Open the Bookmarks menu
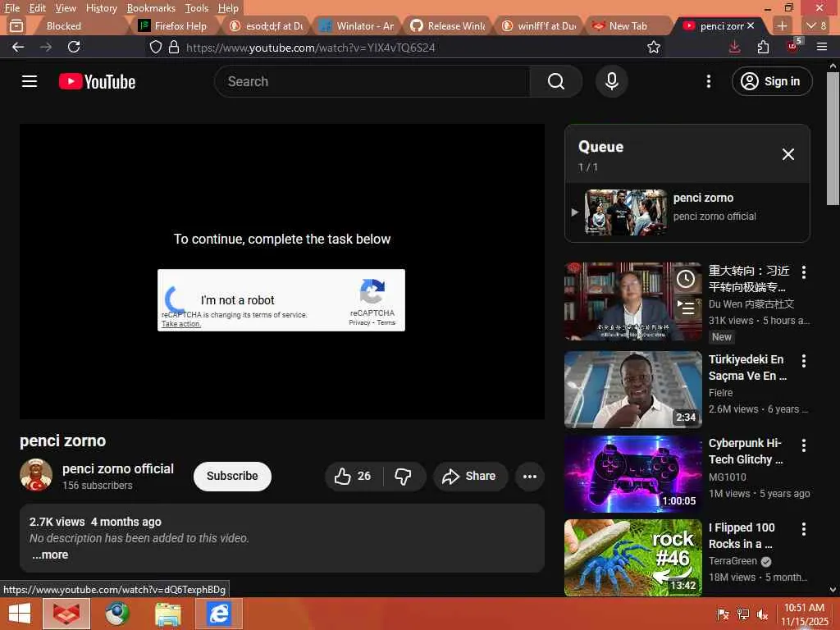Viewport: 840px width, 630px height. [151, 8]
